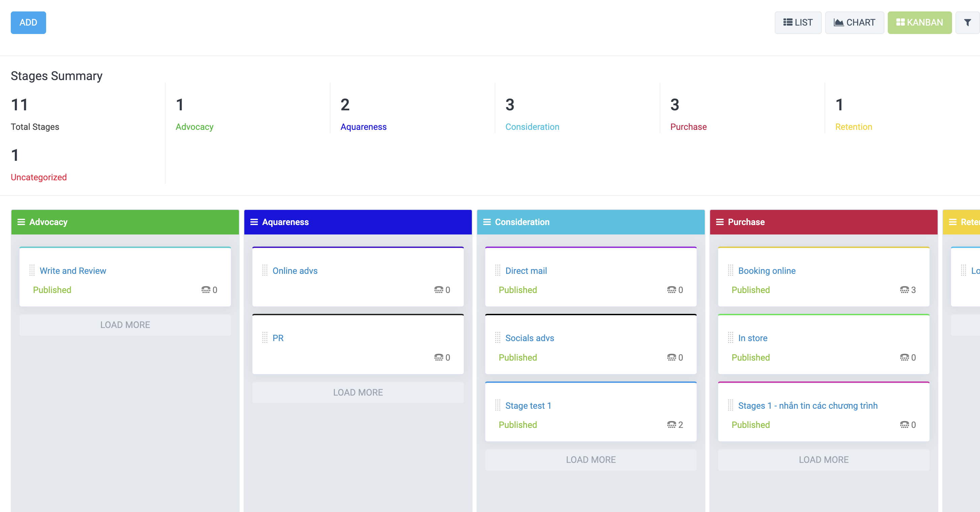Click campaign count icon on Stage test 1
The width and height of the screenshot is (980, 512).
[x=671, y=425]
